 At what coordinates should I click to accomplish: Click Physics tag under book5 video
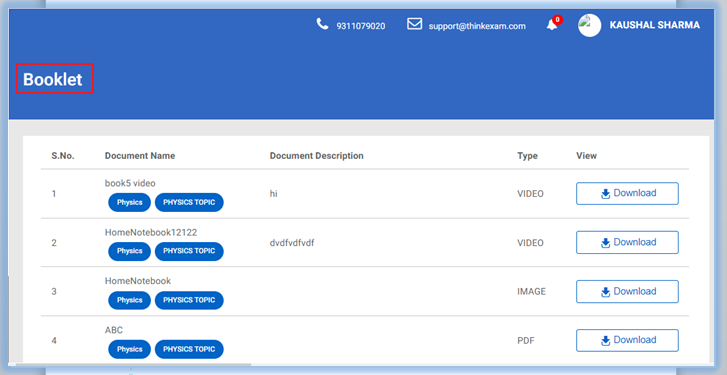click(x=129, y=203)
